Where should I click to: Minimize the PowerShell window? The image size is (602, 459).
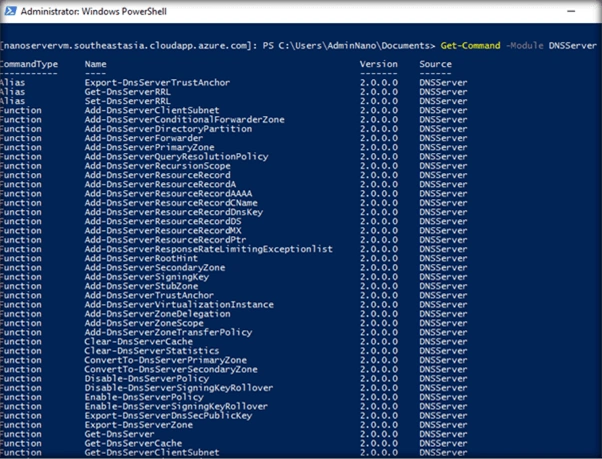571,11
